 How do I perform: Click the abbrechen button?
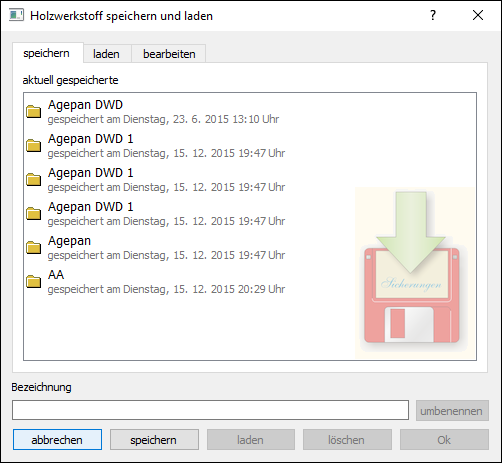[57, 440]
